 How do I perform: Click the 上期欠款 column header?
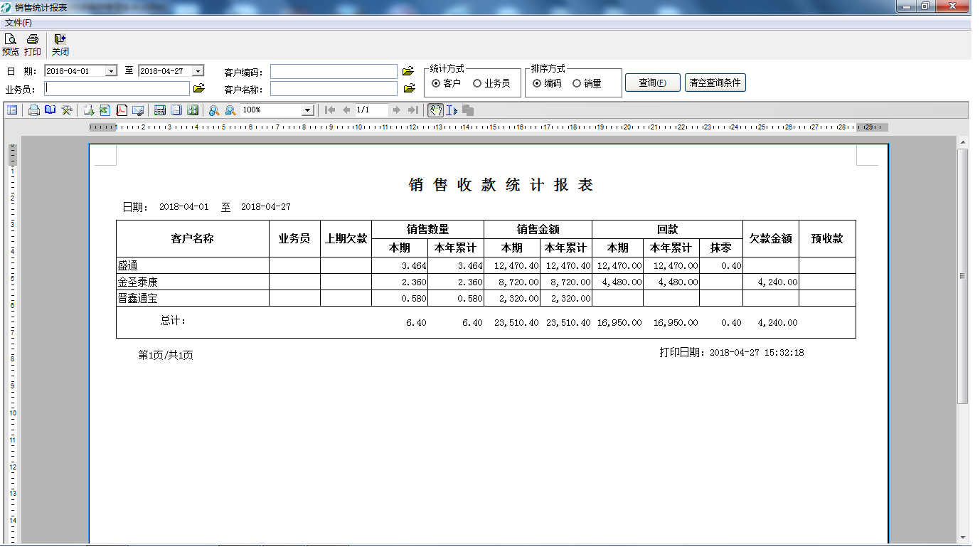click(x=346, y=239)
